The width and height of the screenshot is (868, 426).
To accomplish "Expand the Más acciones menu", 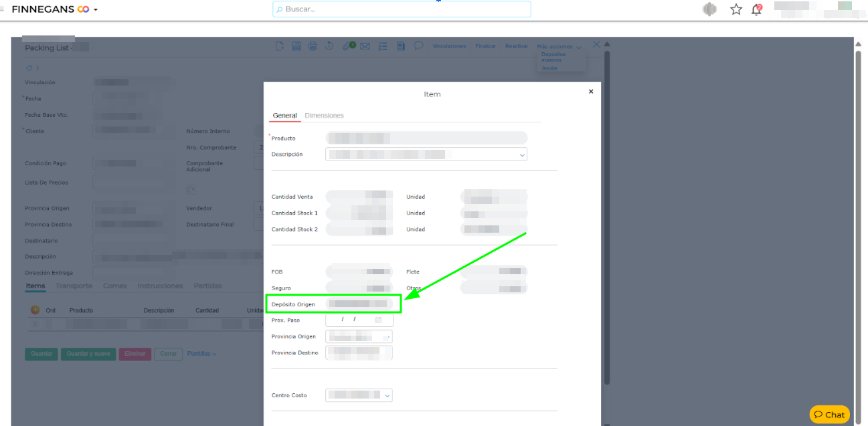I will [x=559, y=46].
